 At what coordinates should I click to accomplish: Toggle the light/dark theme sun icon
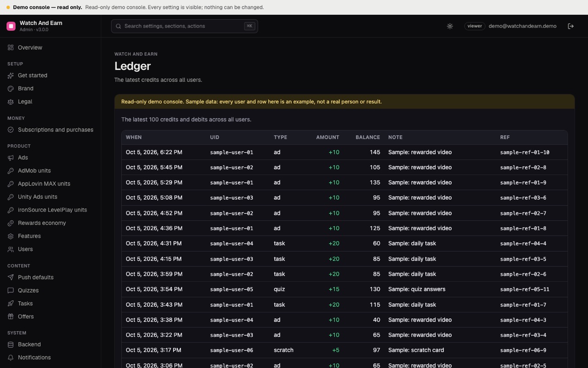(x=450, y=26)
